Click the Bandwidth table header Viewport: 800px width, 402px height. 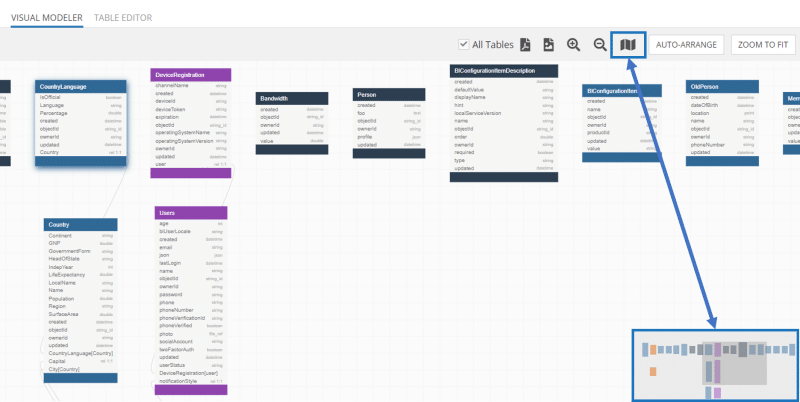(x=292, y=99)
